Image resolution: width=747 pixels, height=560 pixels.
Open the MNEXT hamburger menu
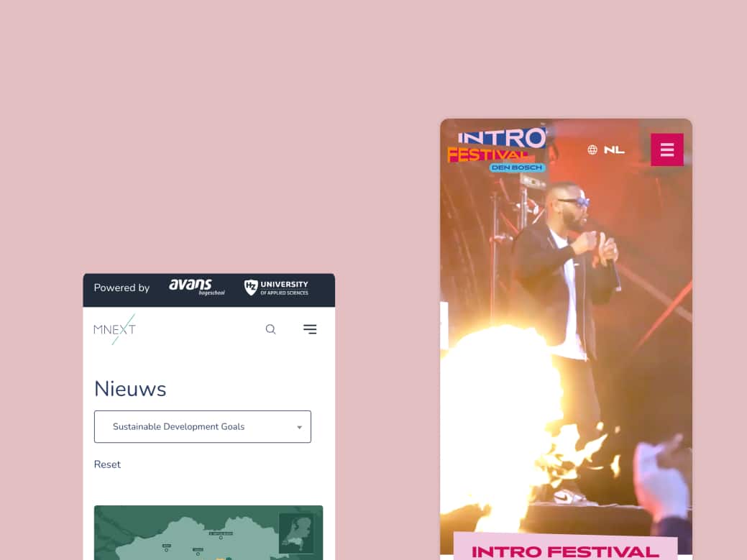click(310, 329)
